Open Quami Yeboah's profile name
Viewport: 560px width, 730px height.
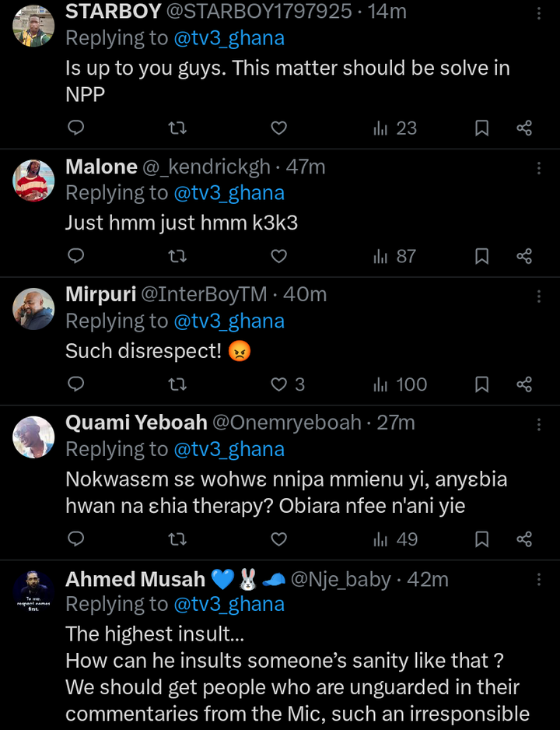click(136, 423)
